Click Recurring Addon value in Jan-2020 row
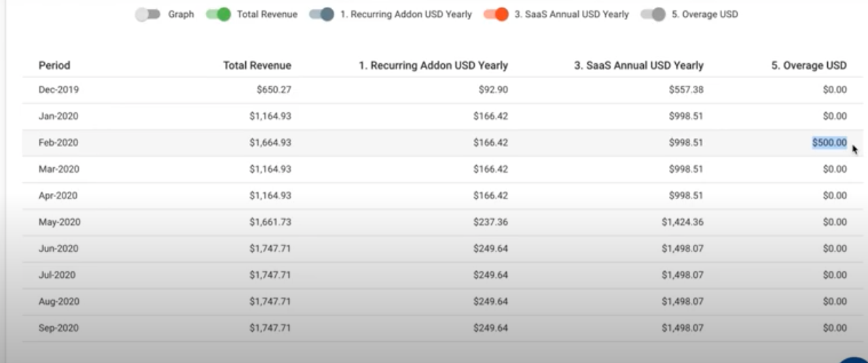 pos(490,116)
